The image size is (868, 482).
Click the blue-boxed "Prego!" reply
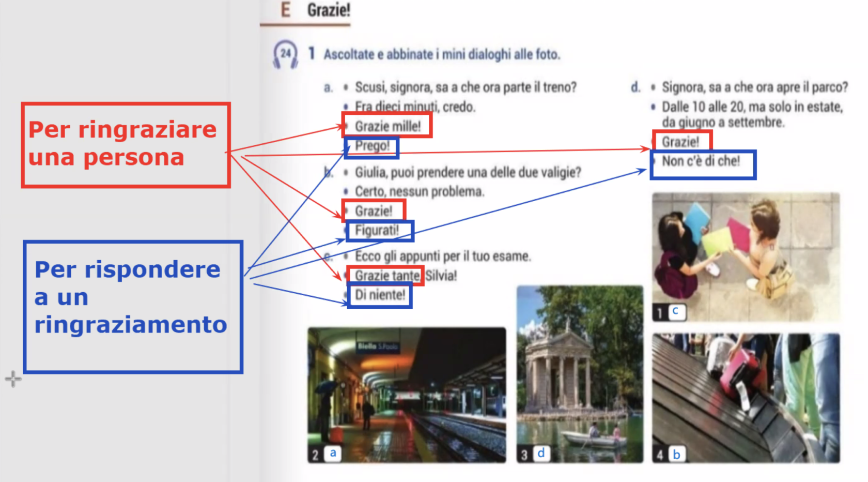click(371, 146)
